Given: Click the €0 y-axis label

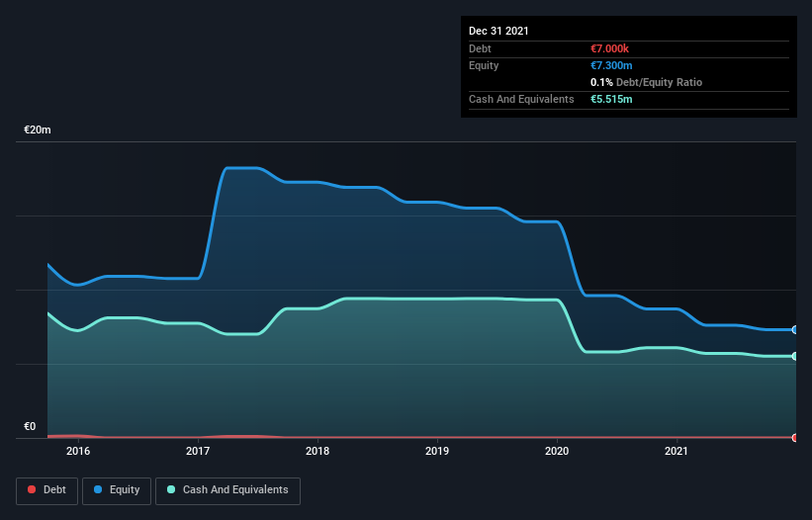Looking at the screenshot, I should [30, 426].
